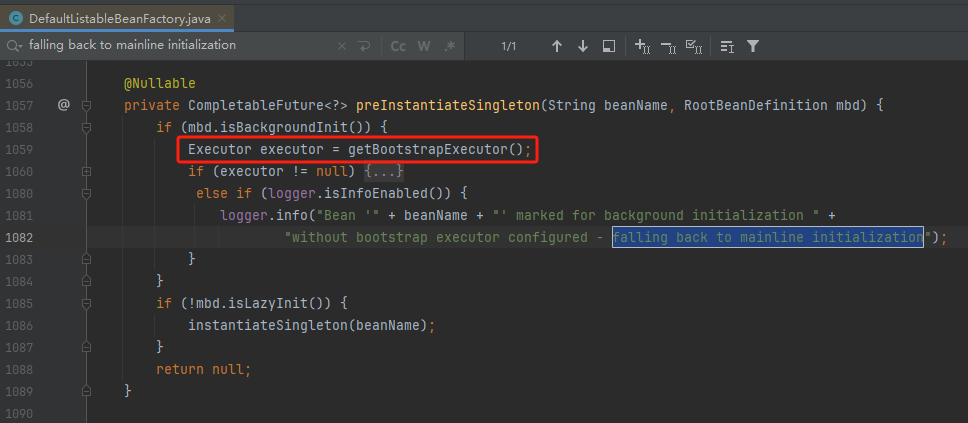The width and height of the screenshot is (968, 423).
Task: Expand the {...} folded code placeholder
Action: [383, 171]
